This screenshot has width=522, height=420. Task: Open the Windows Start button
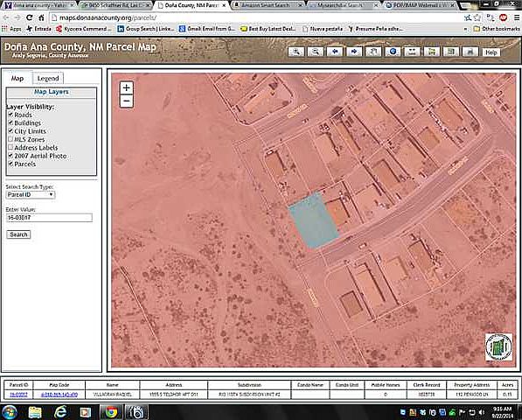pyautogui.click(x=10, y=412)
